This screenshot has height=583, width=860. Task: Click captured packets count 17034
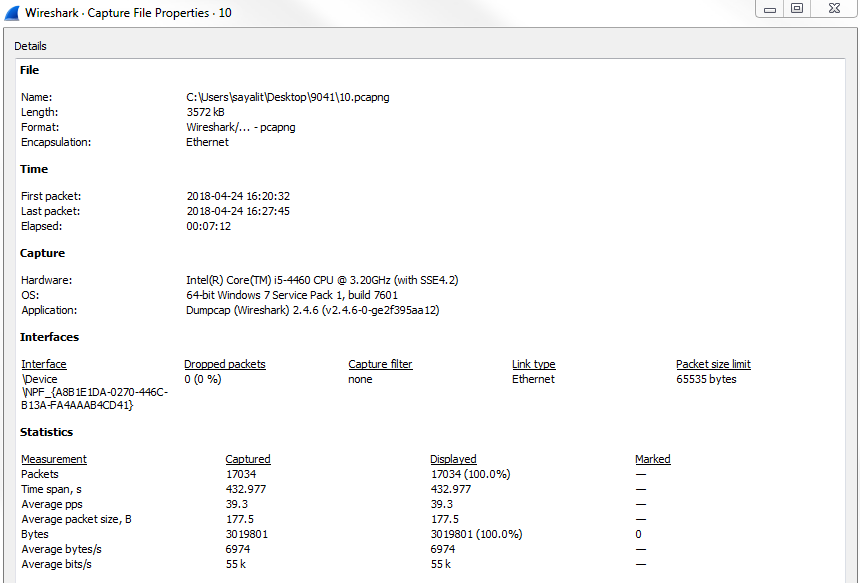(x=241, y=474)
